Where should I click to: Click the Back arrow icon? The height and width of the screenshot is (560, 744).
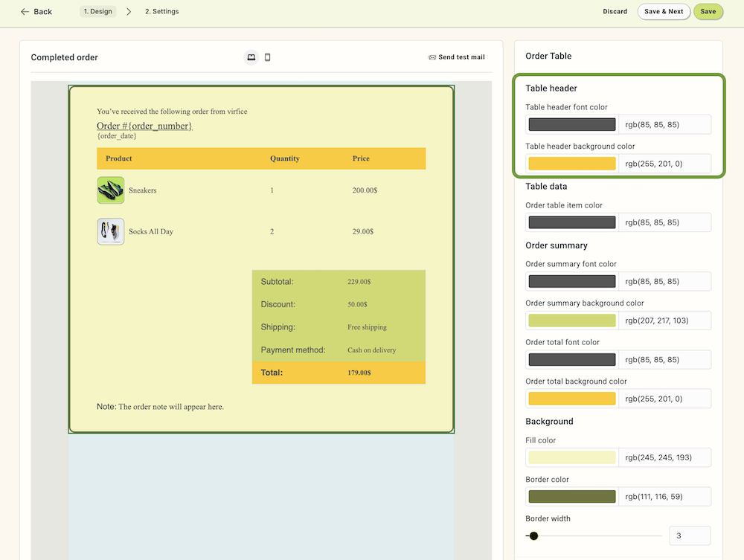[25, 11]
